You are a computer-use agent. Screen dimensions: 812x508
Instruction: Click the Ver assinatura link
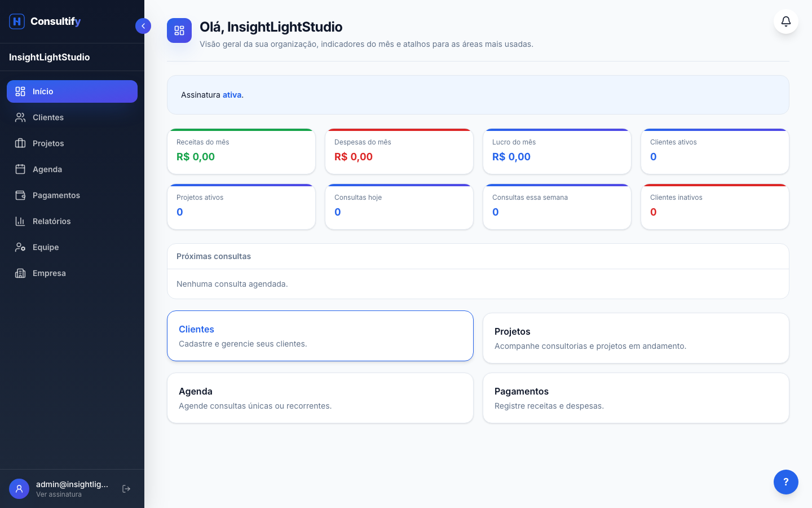pyautogui.click(x=59, y=494)
